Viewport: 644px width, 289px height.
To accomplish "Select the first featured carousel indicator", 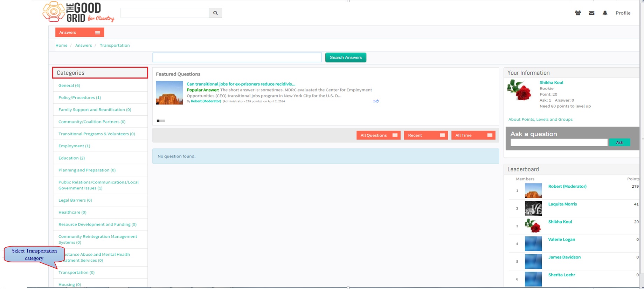I will click(158, 121).
